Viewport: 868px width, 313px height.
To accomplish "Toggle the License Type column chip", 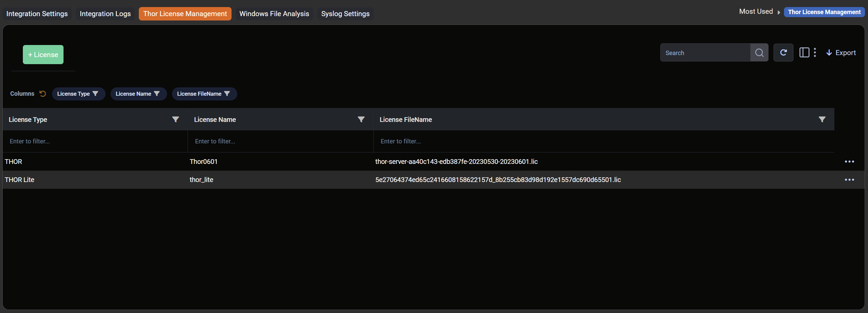I will coord(78,94).
